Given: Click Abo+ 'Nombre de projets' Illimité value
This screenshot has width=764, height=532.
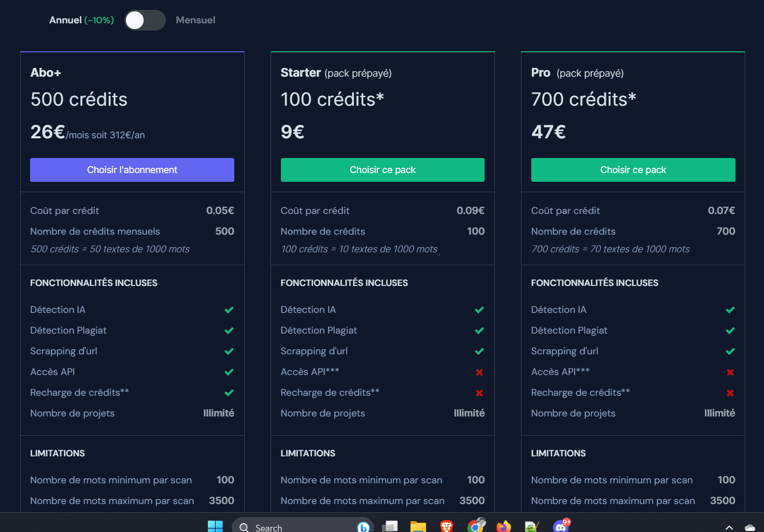Looking at the screenshot, I should [x=219, y=413].
